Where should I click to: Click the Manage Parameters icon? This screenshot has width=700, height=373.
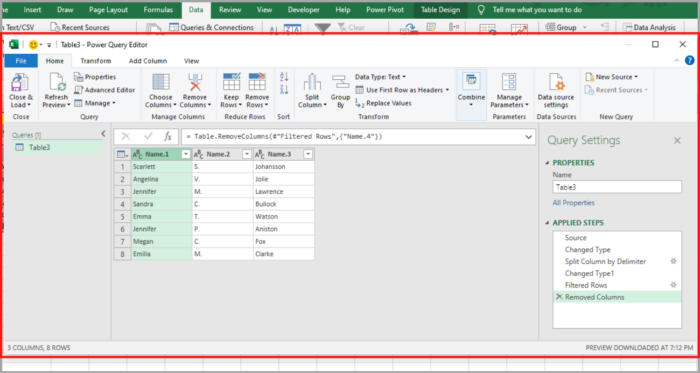tap(509, 83)
